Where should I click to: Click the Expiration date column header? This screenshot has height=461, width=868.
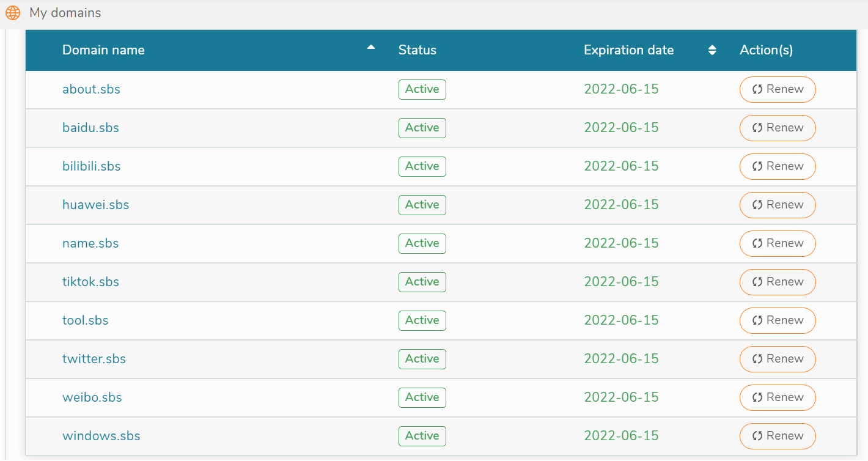629,50
